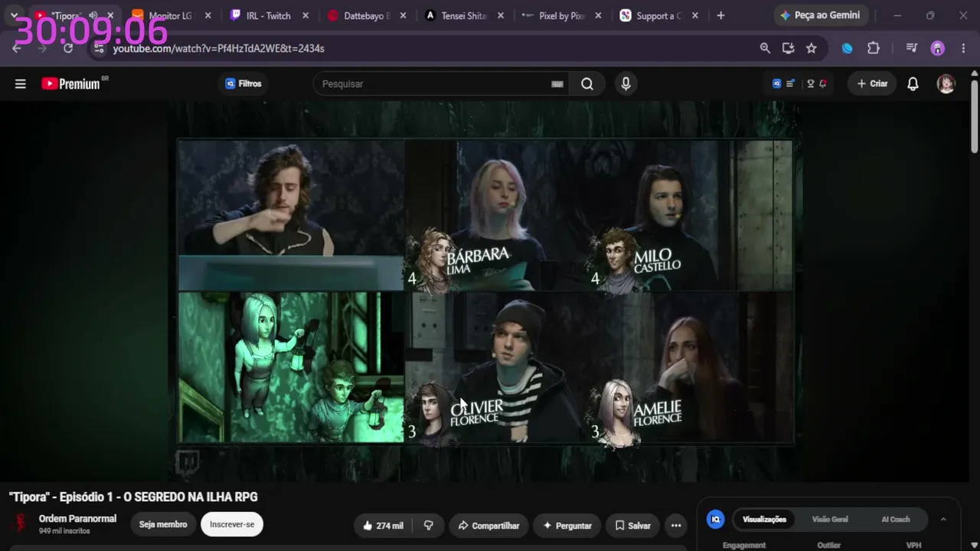Click the page vertical scrollbar
The height and width of the screenshot is (551, 980).
[x=974, y=115]
